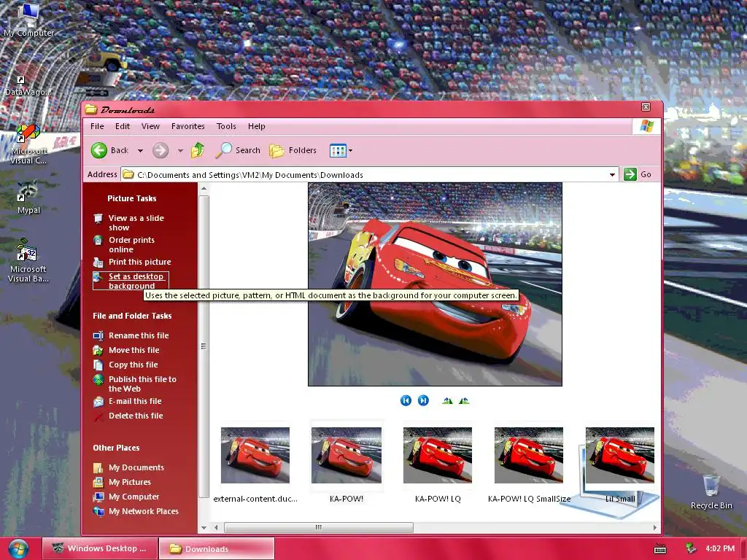Select the KA-POW! LQ SmallSize thumbnail
The image size is (747, 560).
(x=529, y=455)
